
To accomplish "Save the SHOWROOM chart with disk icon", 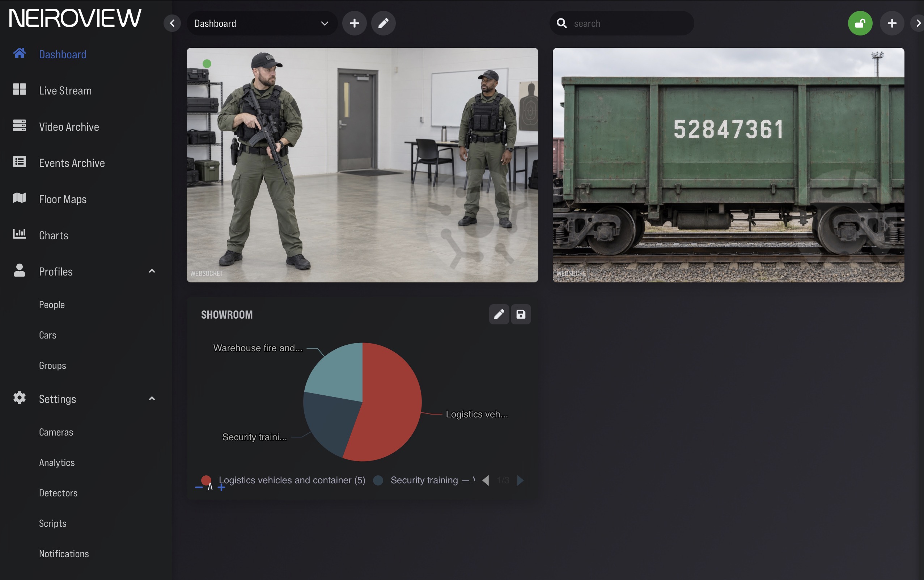I will click(521, 315).
